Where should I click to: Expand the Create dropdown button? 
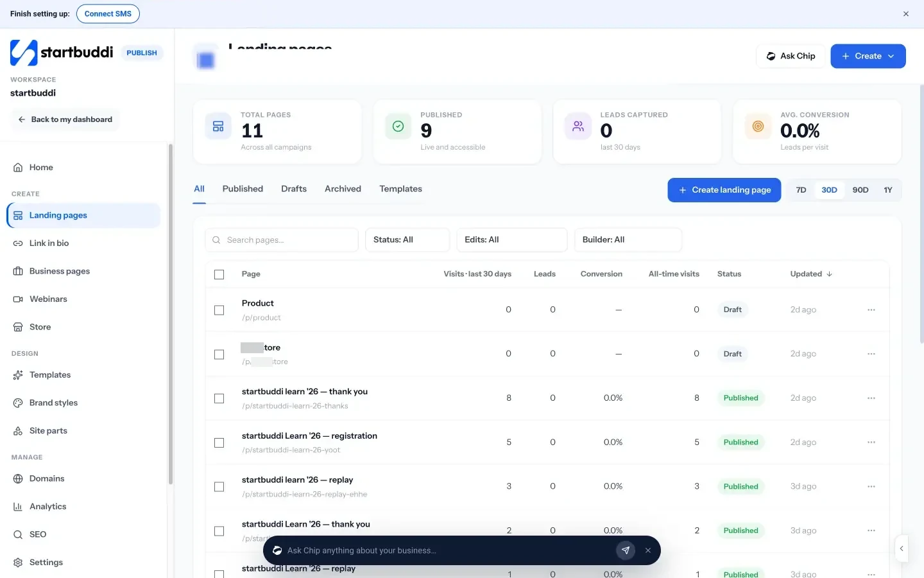868,56
